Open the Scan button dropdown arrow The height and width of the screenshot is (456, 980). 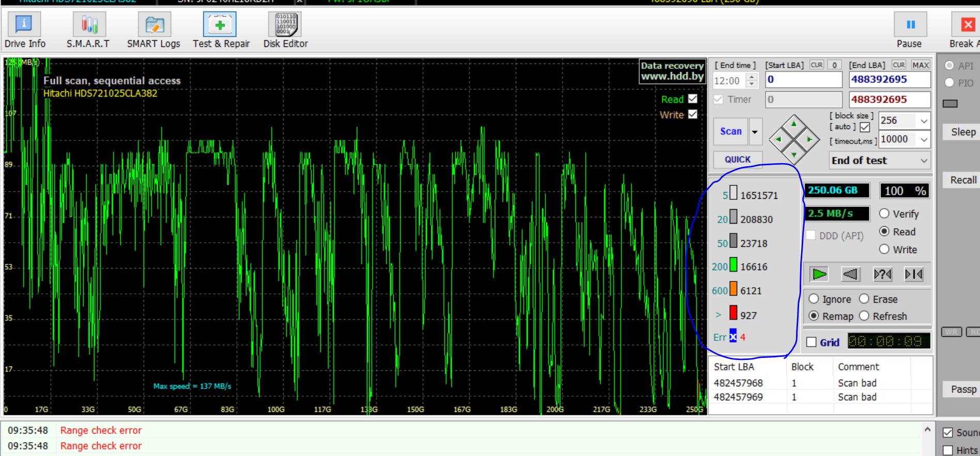755,132
